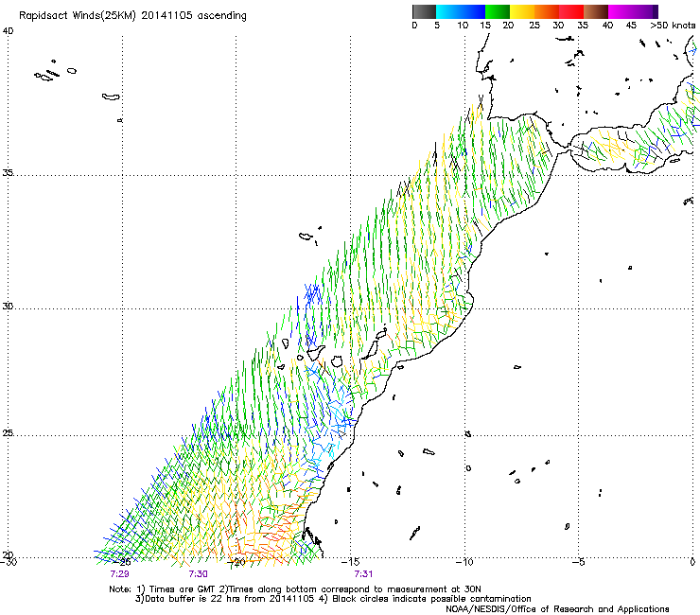Click the purple time label 7:31
700x615 pixels.
(363, 574)
